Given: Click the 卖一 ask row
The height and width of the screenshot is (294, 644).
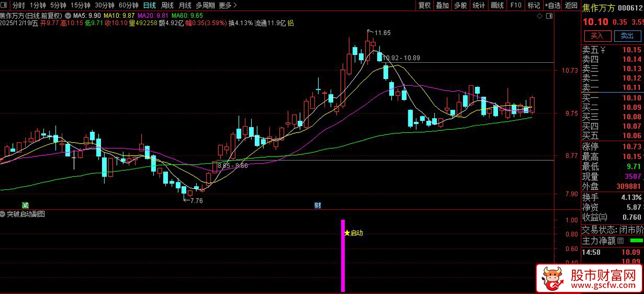Looking at the screenshot, I should [613, 87].
